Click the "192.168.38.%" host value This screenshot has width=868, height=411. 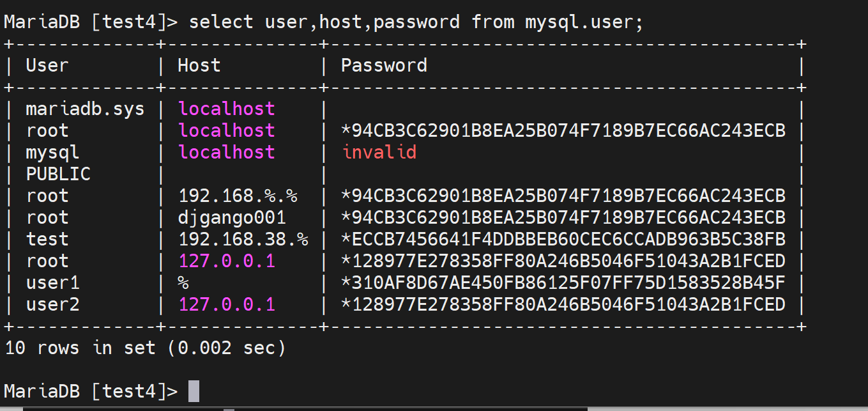[243, 239]
